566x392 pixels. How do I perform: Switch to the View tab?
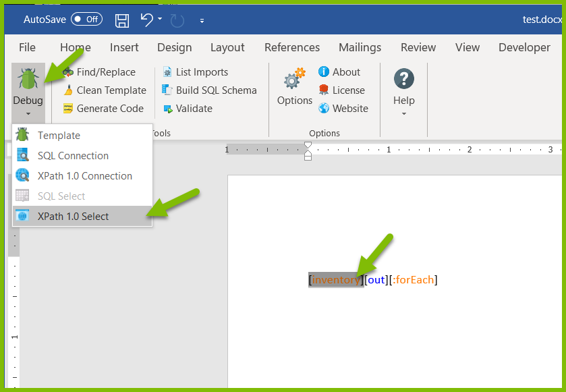tap(468, 47)
